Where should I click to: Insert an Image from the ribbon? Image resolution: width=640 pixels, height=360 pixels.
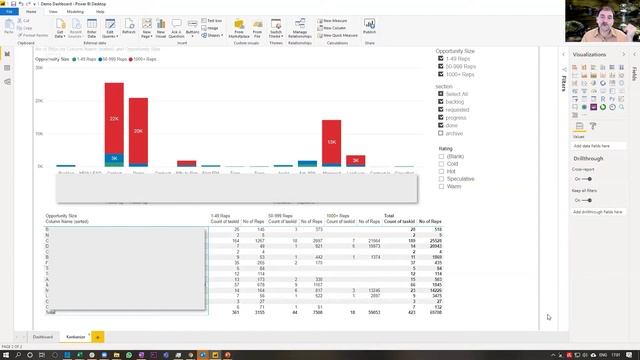tap(210, 28)
